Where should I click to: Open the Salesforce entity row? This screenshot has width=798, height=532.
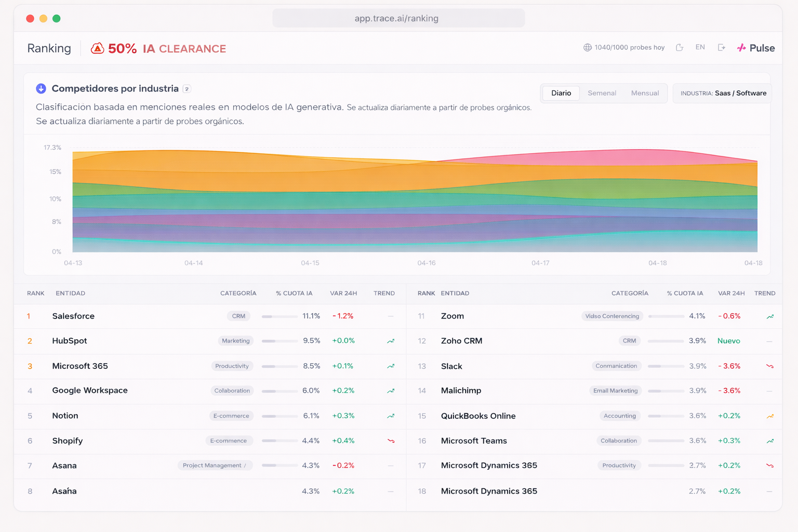click(x=73, y=316)
